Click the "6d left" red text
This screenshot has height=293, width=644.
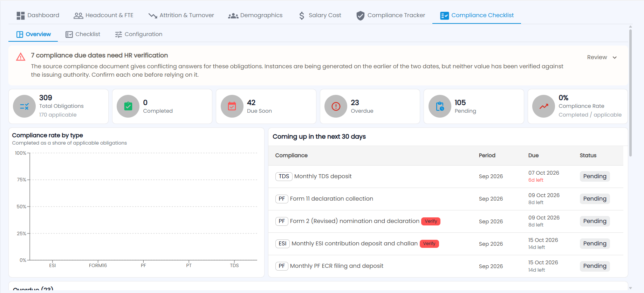[536, 180]
